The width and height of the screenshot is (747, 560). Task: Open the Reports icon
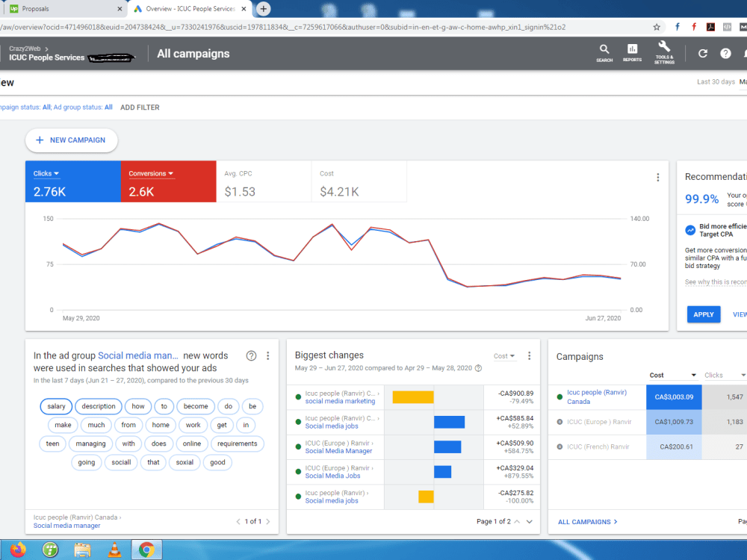pos(632,53)
